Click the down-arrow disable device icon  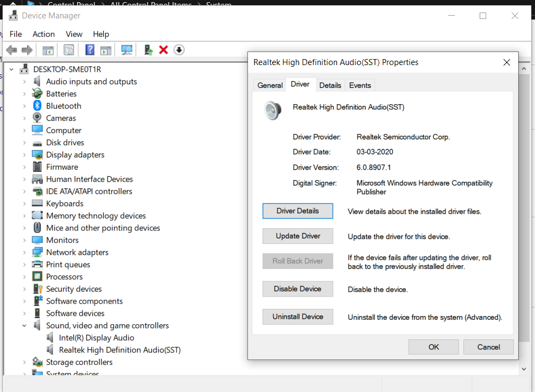(x=179, y=50)
